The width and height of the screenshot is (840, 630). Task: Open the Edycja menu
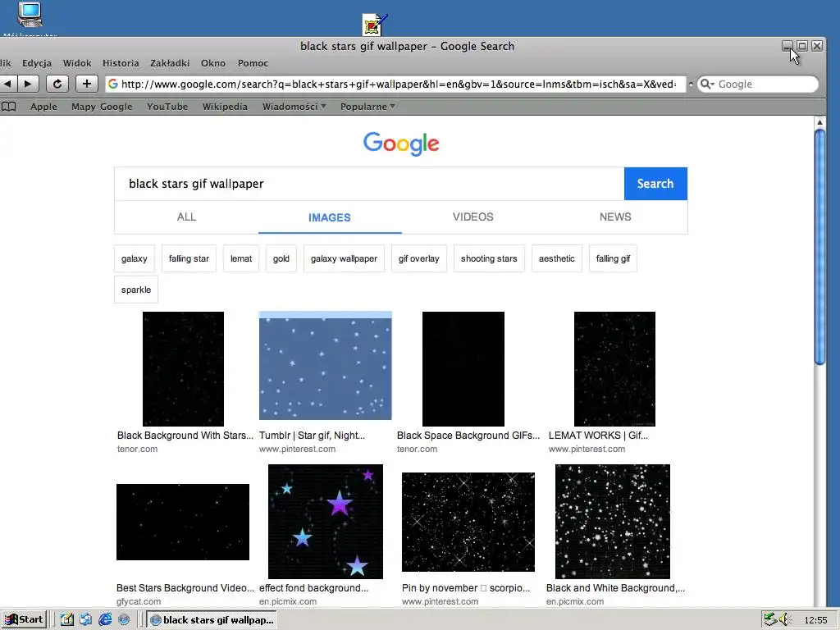click(x=37, y=63)
